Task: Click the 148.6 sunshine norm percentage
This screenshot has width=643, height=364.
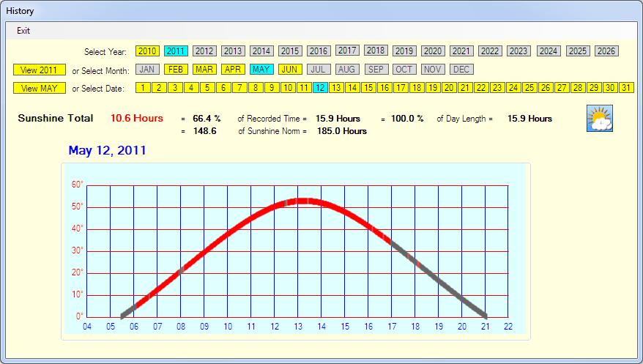Action: 204,131
